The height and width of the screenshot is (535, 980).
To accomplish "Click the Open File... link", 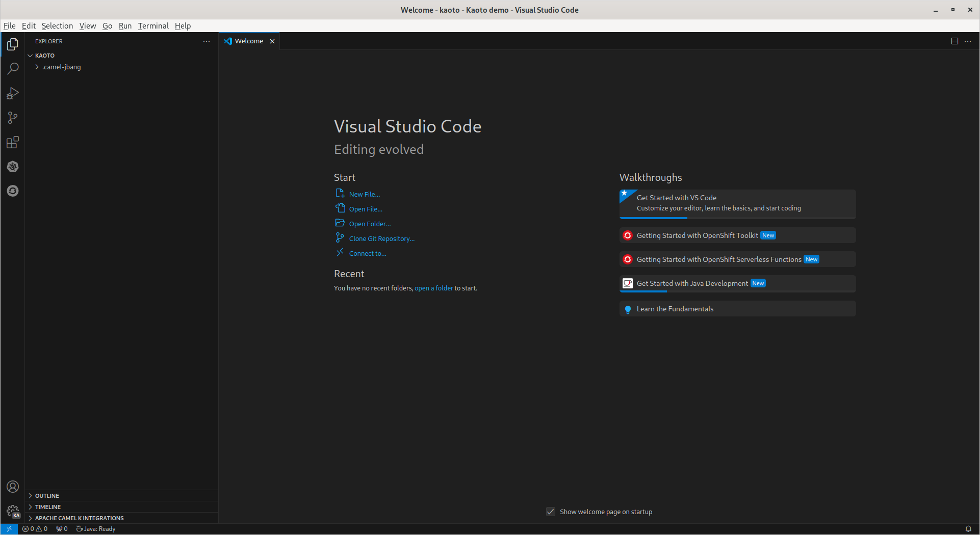I will coord(366,209).
